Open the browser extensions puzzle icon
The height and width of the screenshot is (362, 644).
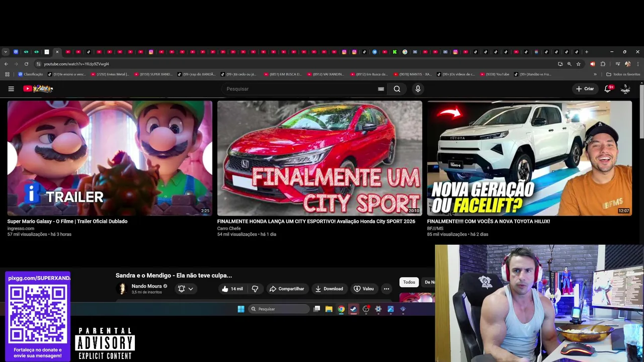[603, 64]
